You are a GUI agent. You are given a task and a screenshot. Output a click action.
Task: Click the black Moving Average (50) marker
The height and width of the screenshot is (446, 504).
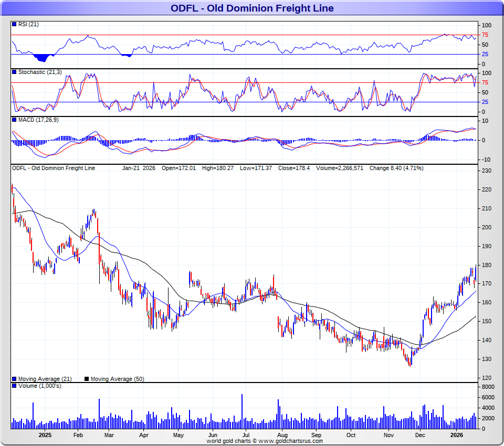tap(87, 379)
